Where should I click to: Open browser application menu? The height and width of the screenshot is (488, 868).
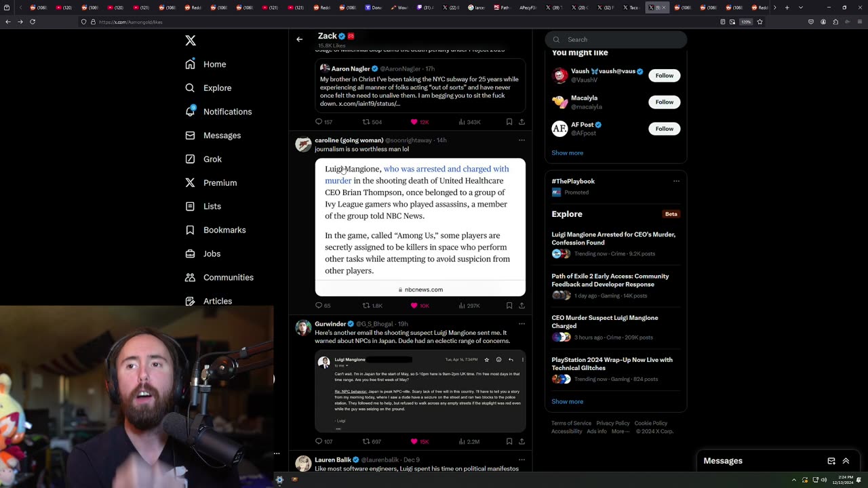coord(859,22)
